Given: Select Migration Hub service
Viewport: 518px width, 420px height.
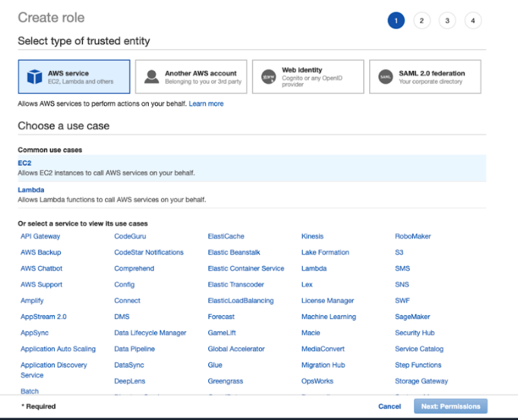Looking at the screenshot, I should tap(323, 365).
